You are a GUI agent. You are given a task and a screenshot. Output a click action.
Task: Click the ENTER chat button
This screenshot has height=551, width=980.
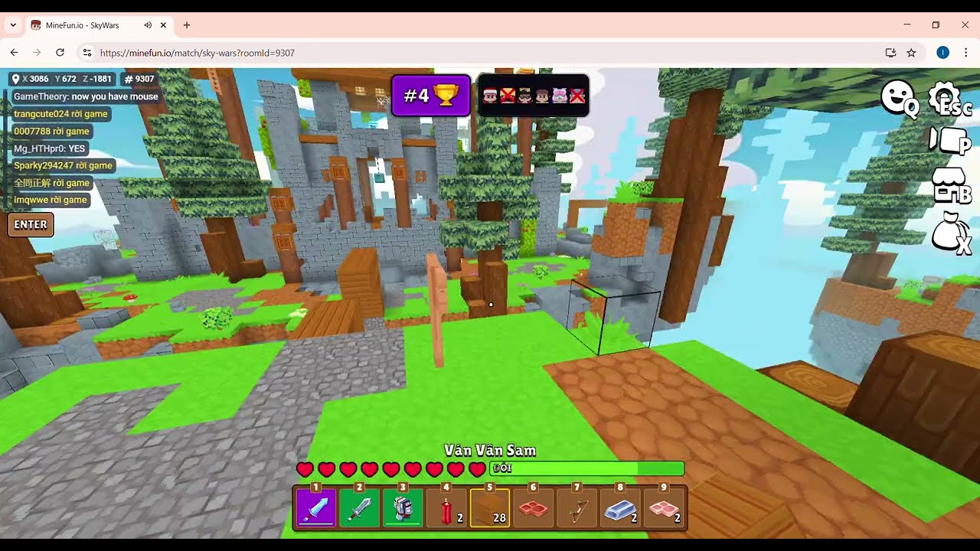click(31, 225)
